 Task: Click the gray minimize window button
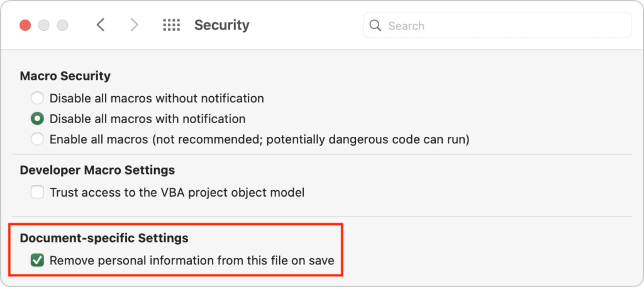pos(44,25)
